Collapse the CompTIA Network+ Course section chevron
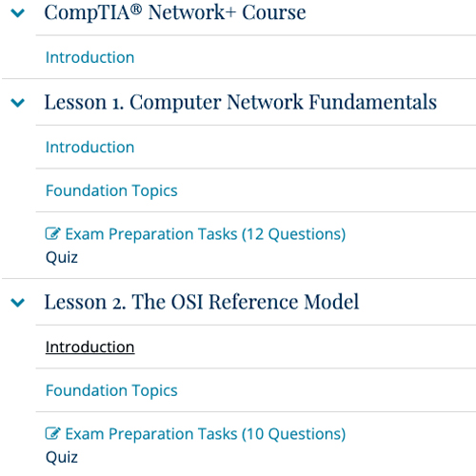 (x=18, y=13)
